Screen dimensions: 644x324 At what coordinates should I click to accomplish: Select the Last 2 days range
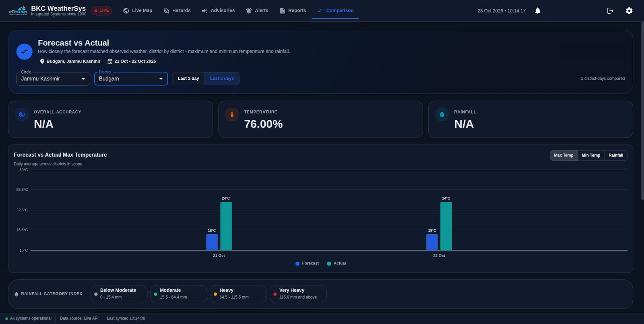[x=222, y=78]
